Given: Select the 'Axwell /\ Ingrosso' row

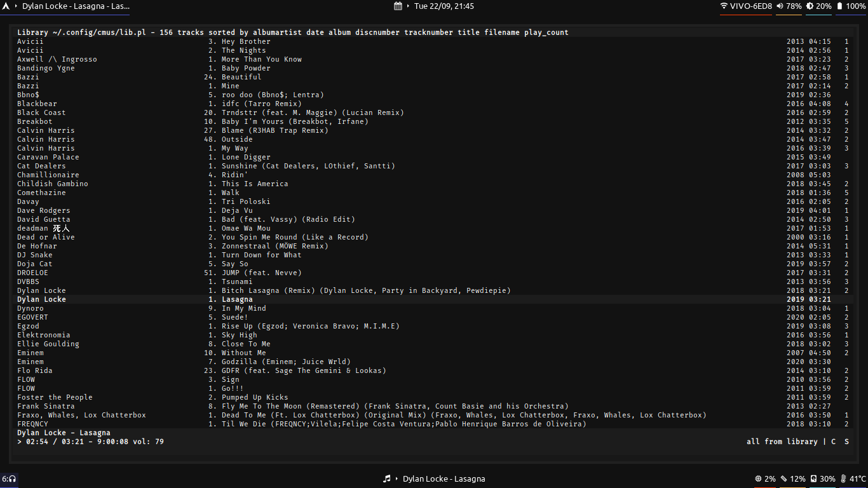Looking at the screenshot, I should (x=434, y=59).
